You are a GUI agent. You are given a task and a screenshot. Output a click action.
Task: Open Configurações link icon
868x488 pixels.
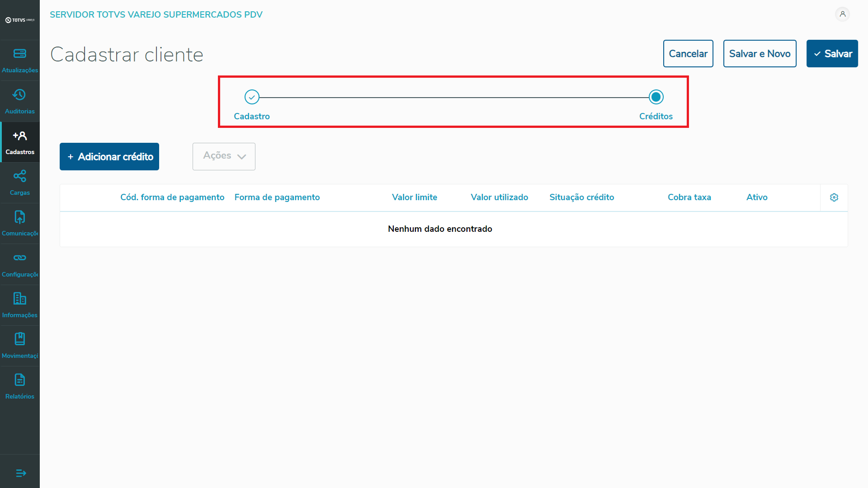pyautogui.click(x=19, y=258)
